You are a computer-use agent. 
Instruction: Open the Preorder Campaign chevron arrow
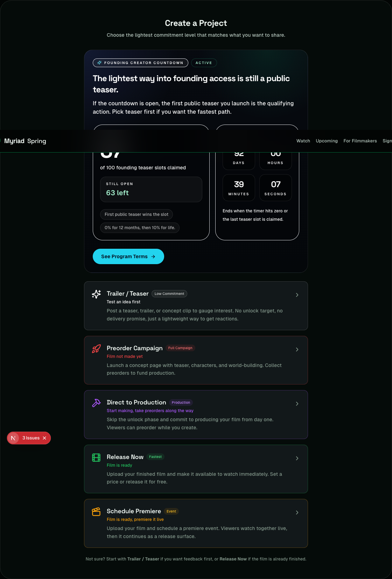point(297,349)
